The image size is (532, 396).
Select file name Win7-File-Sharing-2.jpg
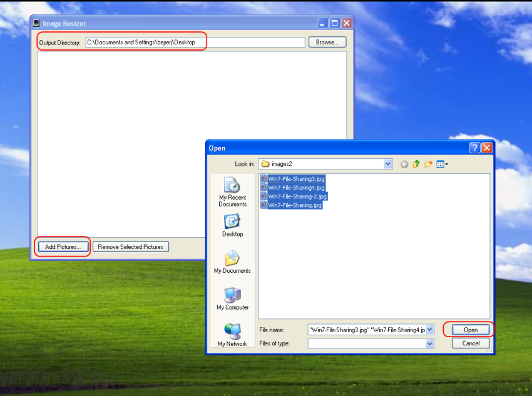[297, 196]
